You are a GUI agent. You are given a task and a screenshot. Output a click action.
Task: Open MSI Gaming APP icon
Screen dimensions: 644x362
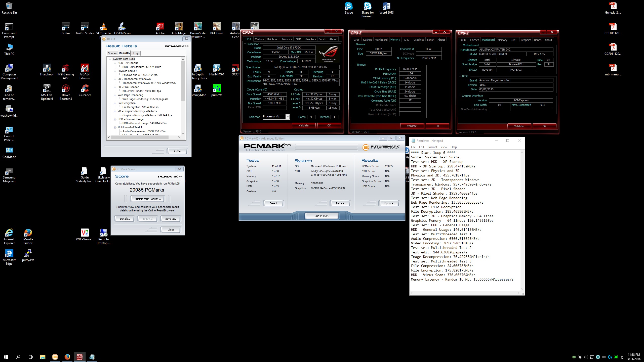click(66, 72)
